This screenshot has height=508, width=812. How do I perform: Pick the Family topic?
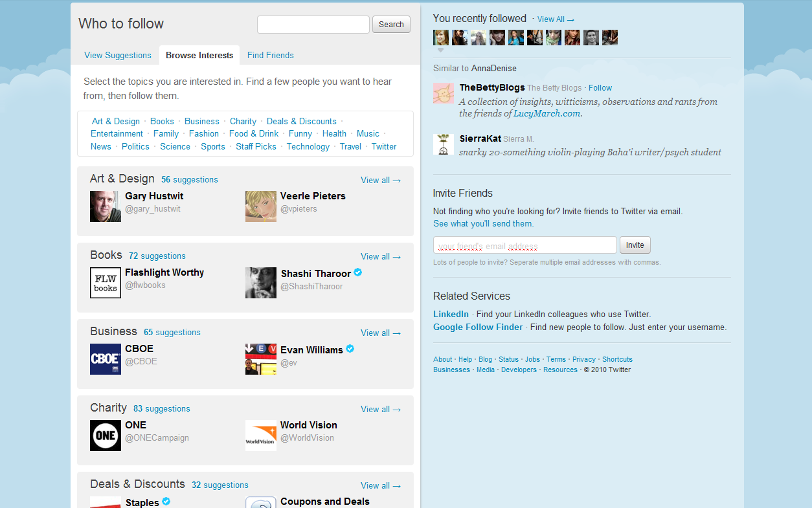(x=166, y=133)
